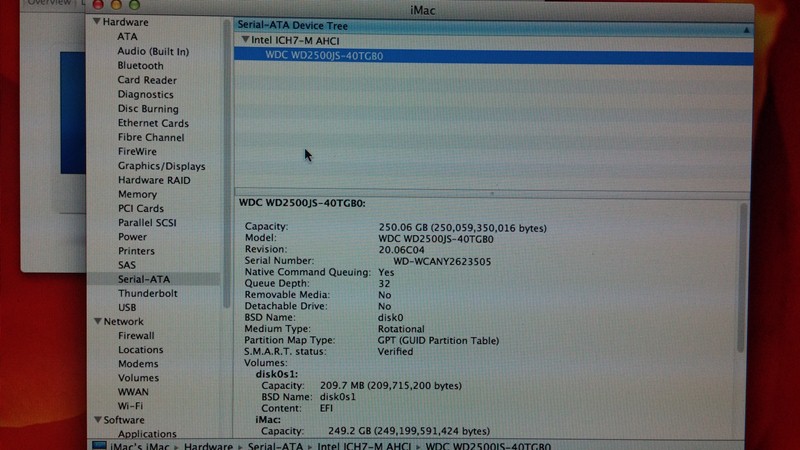Screen dimensions: 800x450
Task: Click the yellow minimize window button
Action: [116, 5]
